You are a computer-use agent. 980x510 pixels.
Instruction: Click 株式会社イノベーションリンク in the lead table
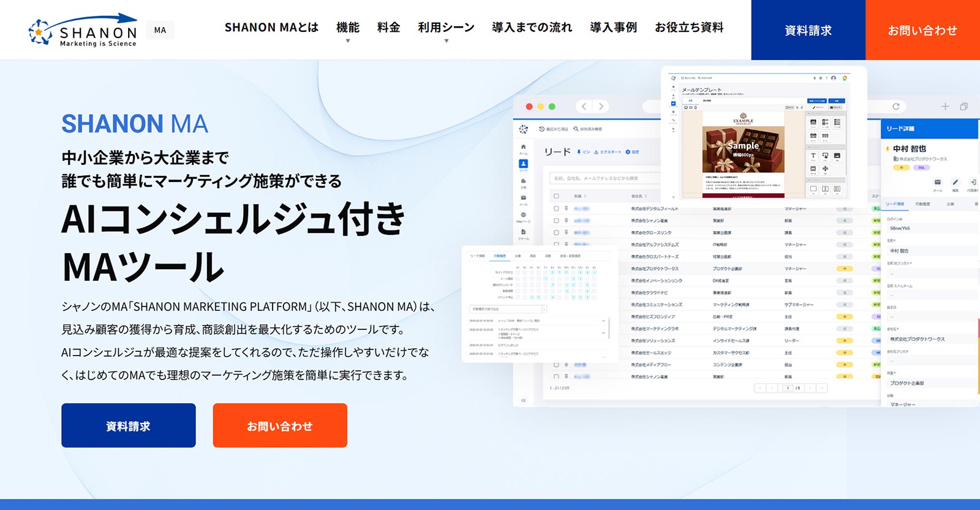657,281
